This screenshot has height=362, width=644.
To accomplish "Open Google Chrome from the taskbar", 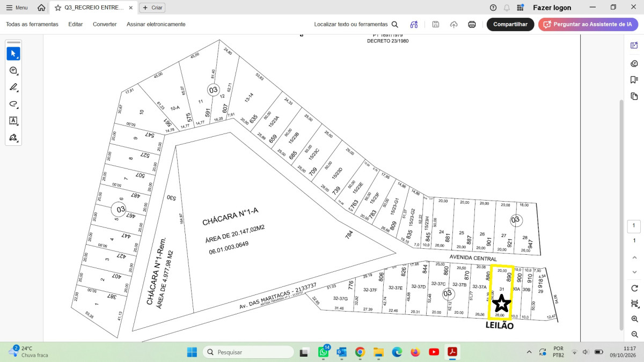I will pyautogui.click(x=360, y=352).
